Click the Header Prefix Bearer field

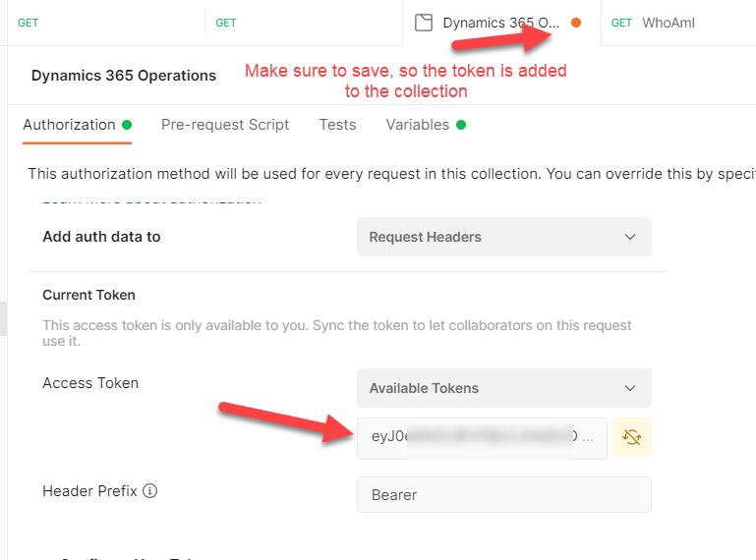coord(504,494)
